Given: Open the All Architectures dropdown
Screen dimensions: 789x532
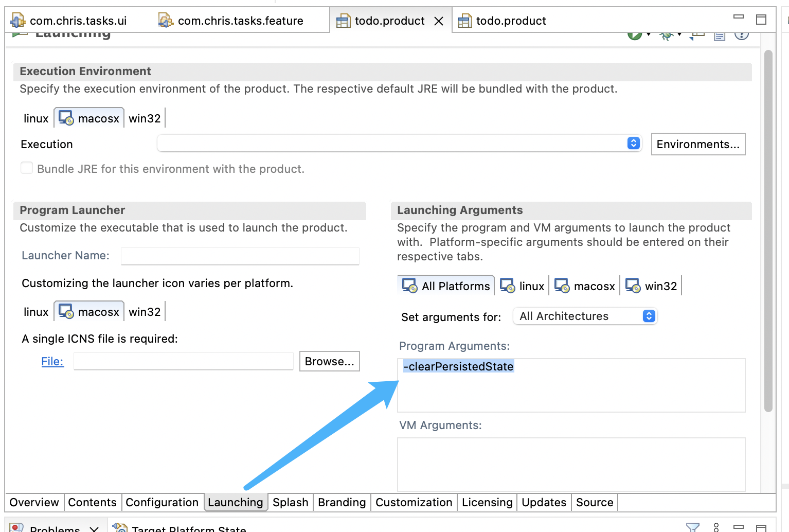Looking at the screenshot, I should tap(585, 316).
